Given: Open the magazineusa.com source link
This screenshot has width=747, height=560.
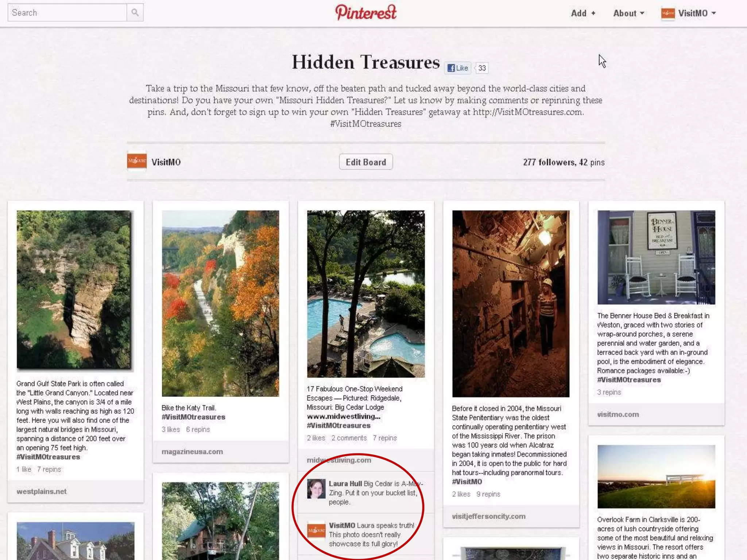Looking at the screenshot, I should tap(192, 451).
